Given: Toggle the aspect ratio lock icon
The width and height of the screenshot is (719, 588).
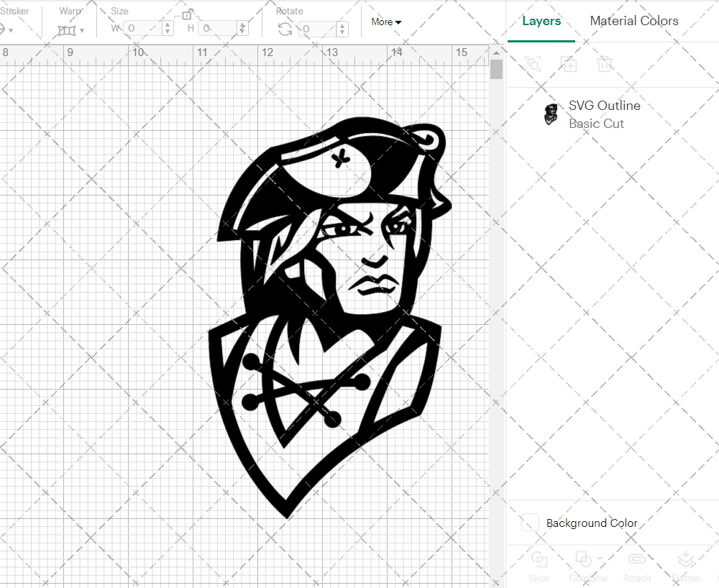Looking at the screenshot, I should [187, 14].
